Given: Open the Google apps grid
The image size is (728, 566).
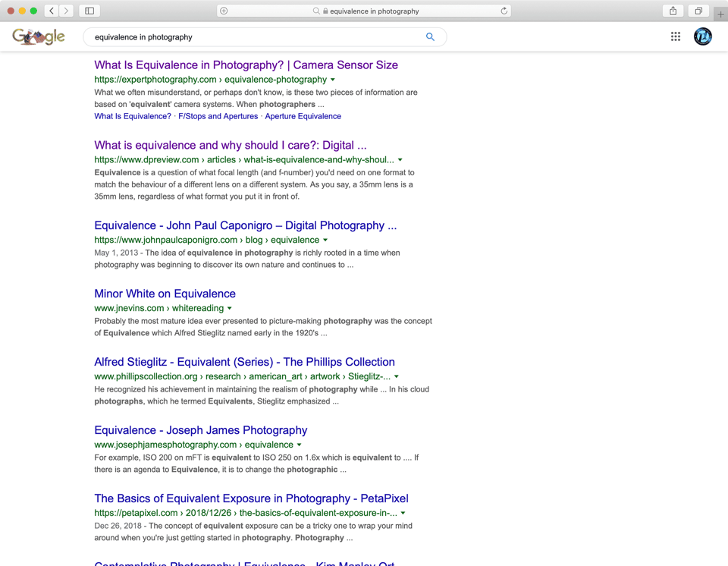Looking at the screenshot, I should click(676, 36).
